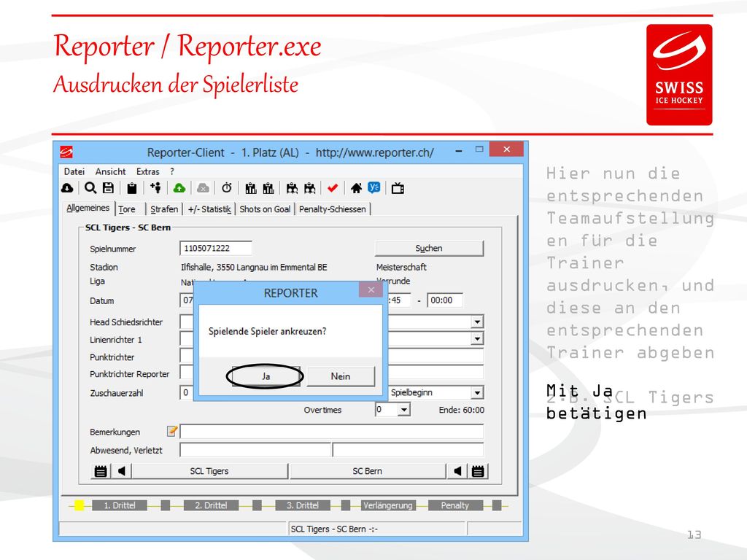Screen dimensions: 747x560
Task: Click the TV toolbar icon
Action: 398,189
